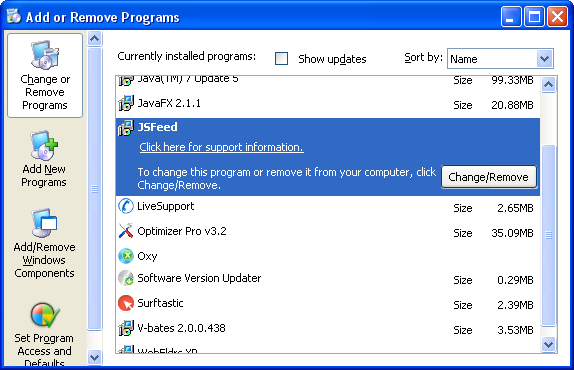
Task: Expand the Sort by Name dropdown
Action: click(x=544, y=59)
